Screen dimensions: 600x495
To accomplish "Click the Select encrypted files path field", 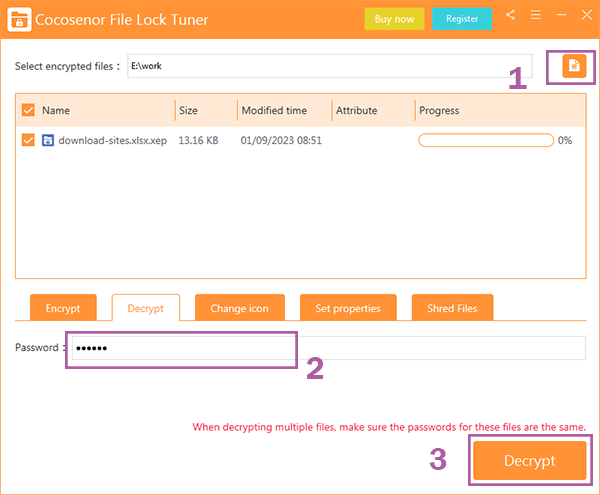I will coord(330,66).
